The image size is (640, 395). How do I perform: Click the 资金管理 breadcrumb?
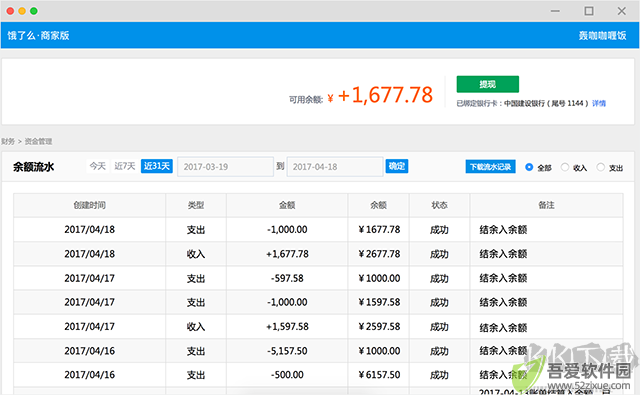point(38,142)
